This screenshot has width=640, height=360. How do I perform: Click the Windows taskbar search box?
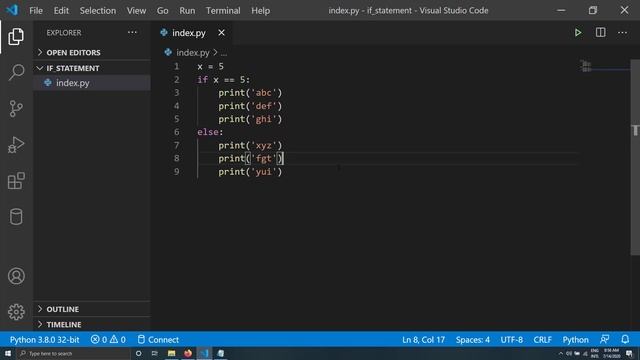point(73,353)
